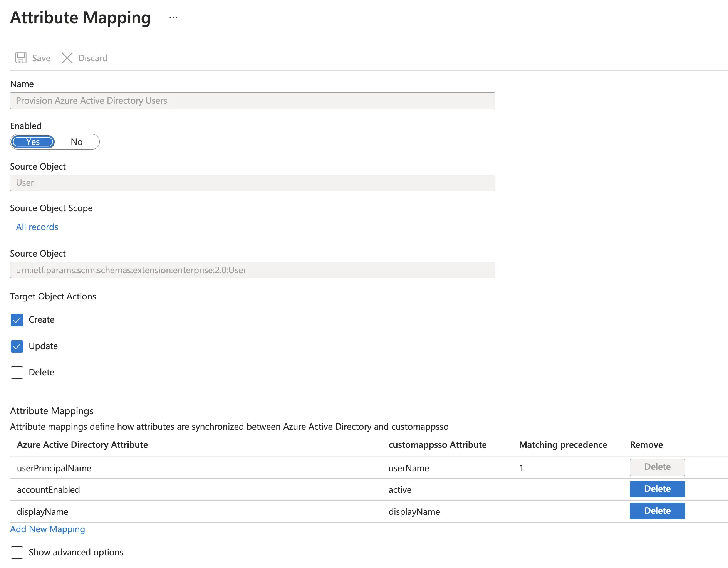This screenshot has width=728, height=568.
Task: Open the ellipsis more options menu
Action: coord(173,18)
